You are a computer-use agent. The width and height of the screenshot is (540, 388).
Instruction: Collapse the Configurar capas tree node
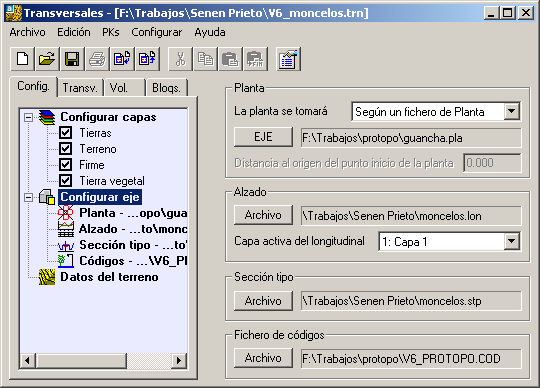click(x=29, y=117)
